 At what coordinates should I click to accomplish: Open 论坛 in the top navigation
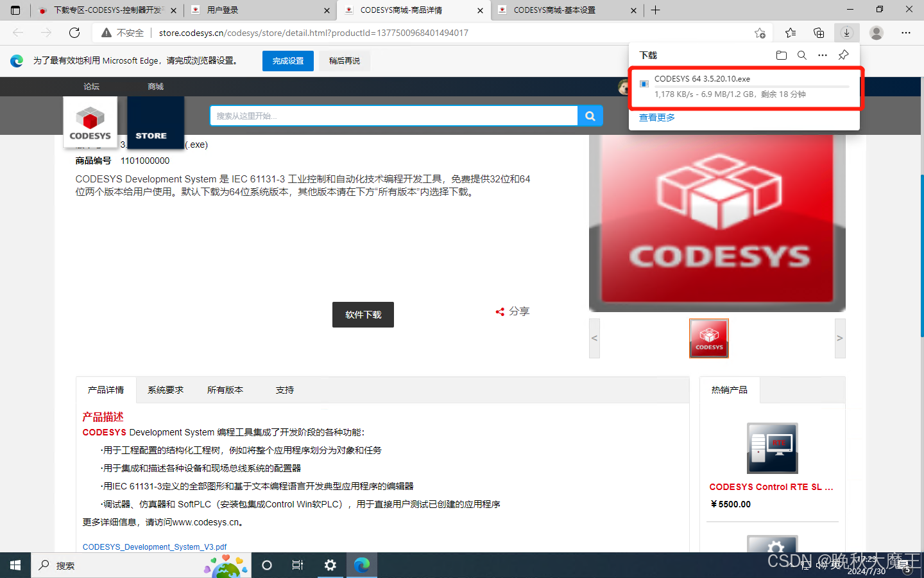click(x=92, y=87)
